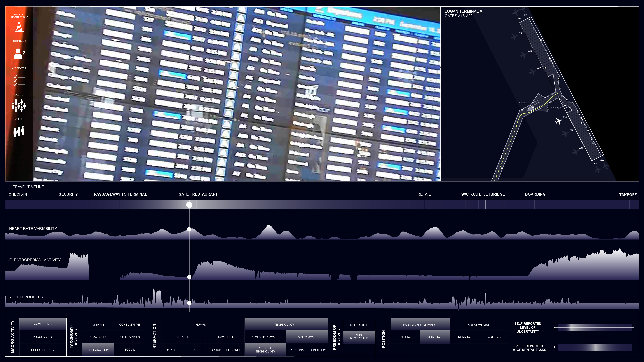Select AIRPORT under Human interaction
The image size is (644, 362).
pyautogui.click(x=182, y=337)
